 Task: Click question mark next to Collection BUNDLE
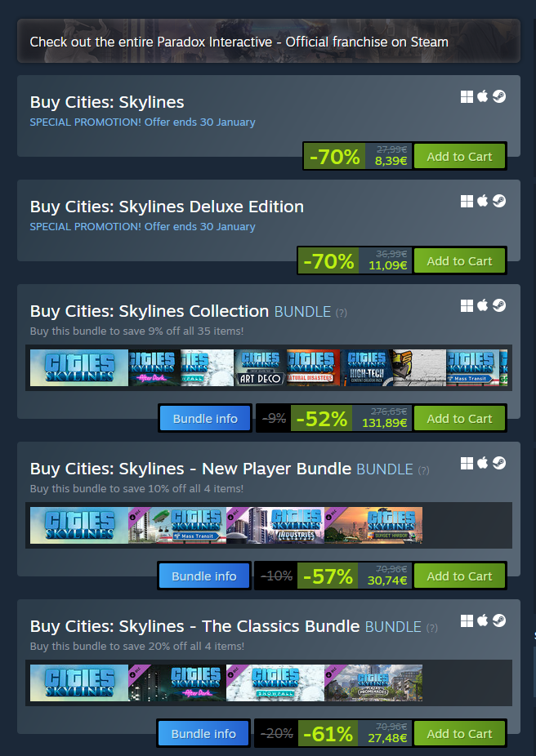point(341,313)
